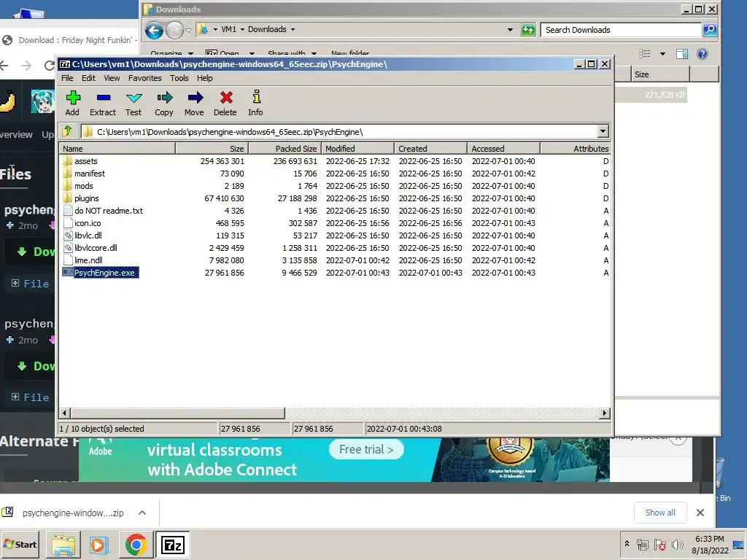Expand Downloads address bar history dropdown

click(510, 29)
